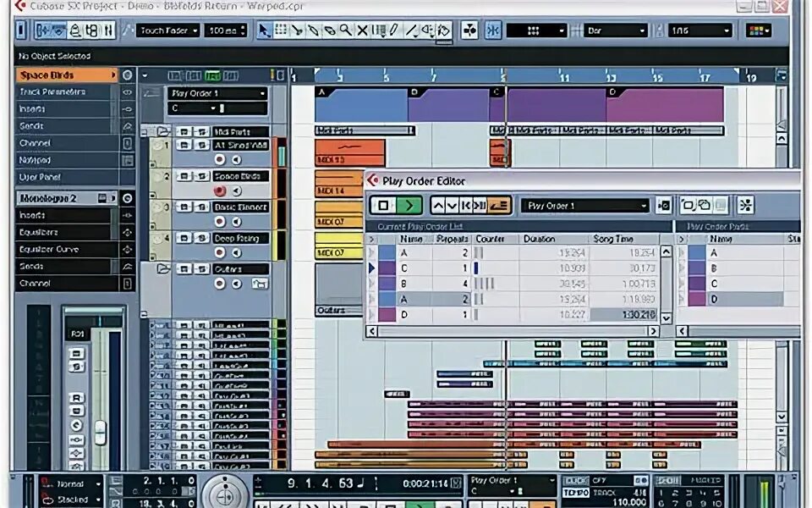812x508 pixels.
Task: Select the Split scissors tool
Action: click(x=297, y=30)
